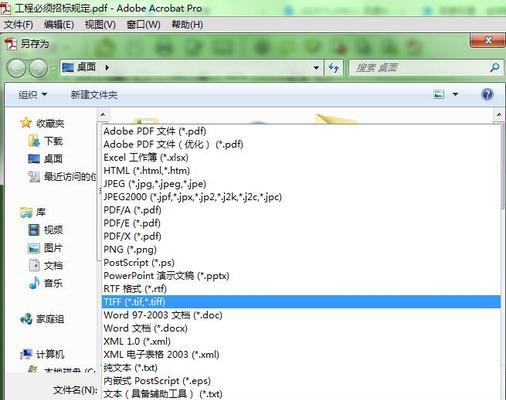
Task: Choose 纯文本 (*.txt) format
Action: 301,368
